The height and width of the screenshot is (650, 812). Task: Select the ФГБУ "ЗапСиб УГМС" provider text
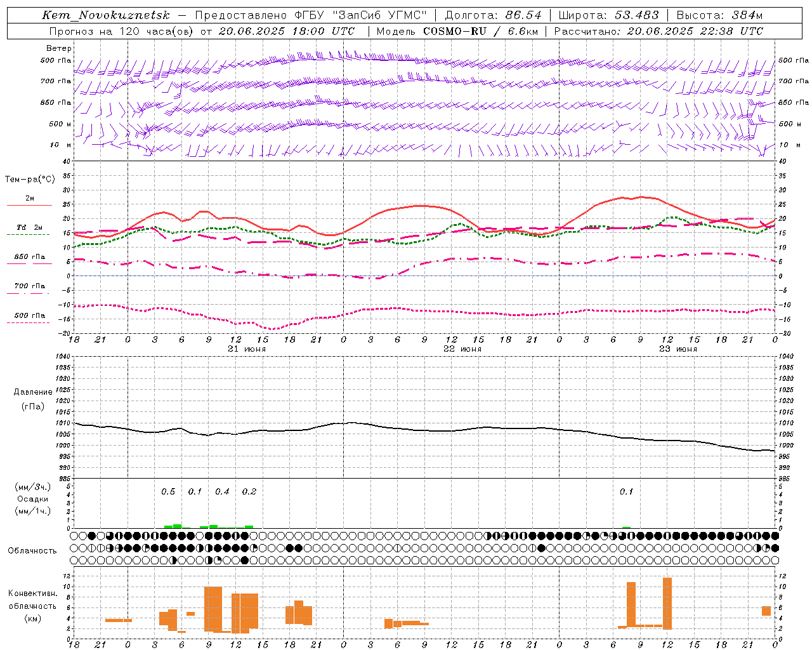click(x=361, y=15)
